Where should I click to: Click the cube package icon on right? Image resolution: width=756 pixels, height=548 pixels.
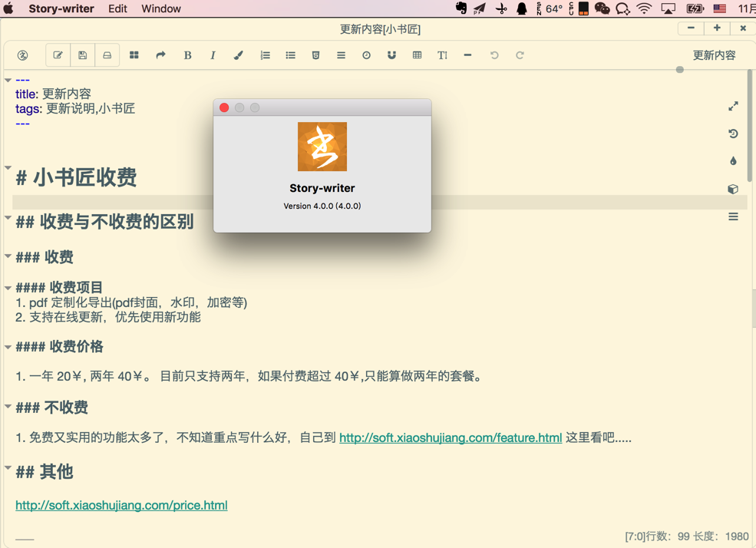pos(733,189)
